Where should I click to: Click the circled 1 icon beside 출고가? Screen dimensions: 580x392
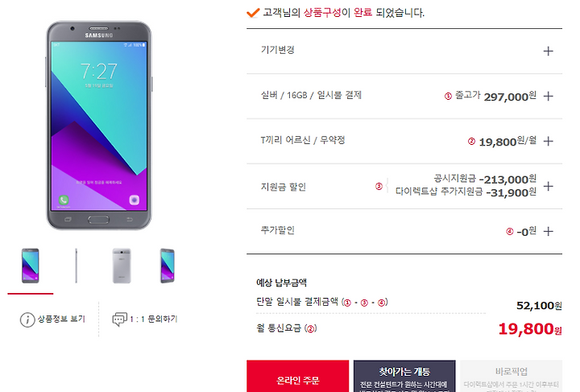pos(448,97)
